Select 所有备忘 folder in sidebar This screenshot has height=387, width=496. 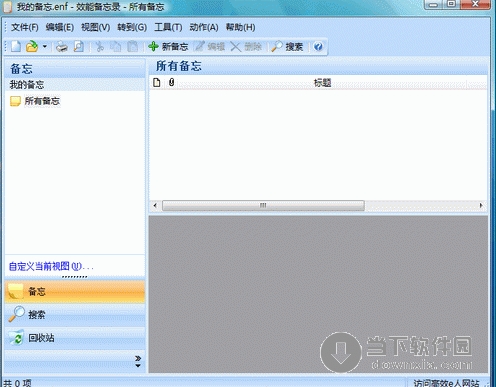[35, 101]
